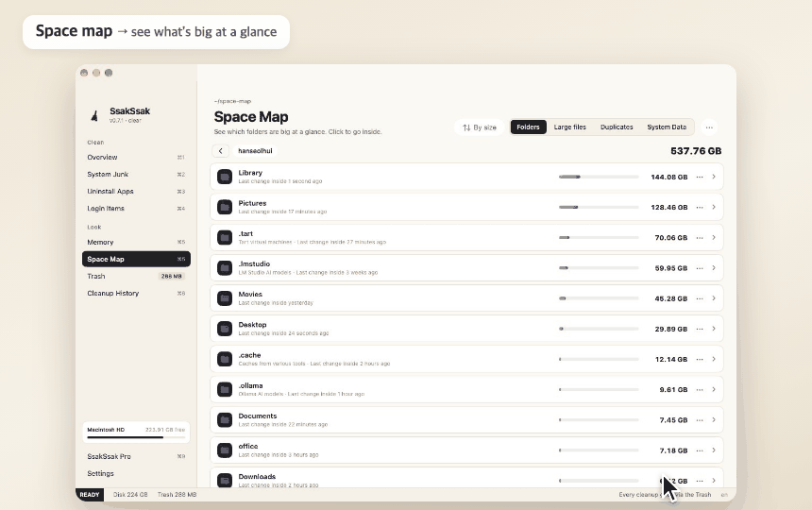
Task: Click the READY status badge
Action: coord(89,495)
